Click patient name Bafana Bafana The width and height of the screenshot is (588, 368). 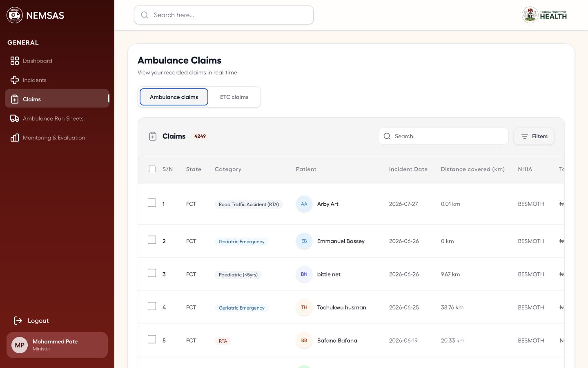(337, 341)
